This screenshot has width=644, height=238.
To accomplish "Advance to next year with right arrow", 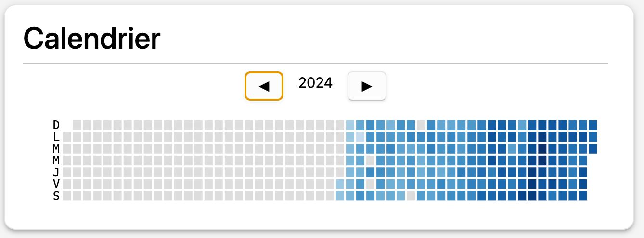I will pyautogui.click(x=367, y=86).
